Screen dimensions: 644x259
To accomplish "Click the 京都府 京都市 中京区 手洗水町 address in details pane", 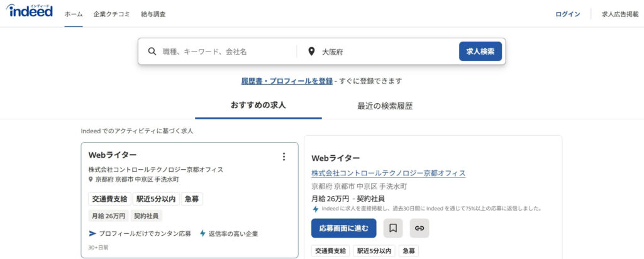I will tap(359, 186).
